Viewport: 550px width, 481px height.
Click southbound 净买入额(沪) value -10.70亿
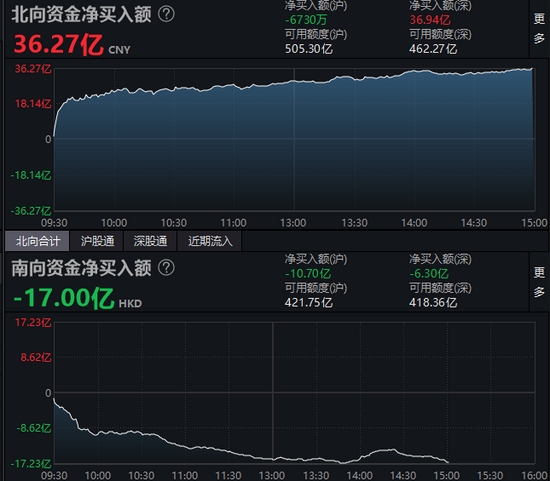[308, 274]
